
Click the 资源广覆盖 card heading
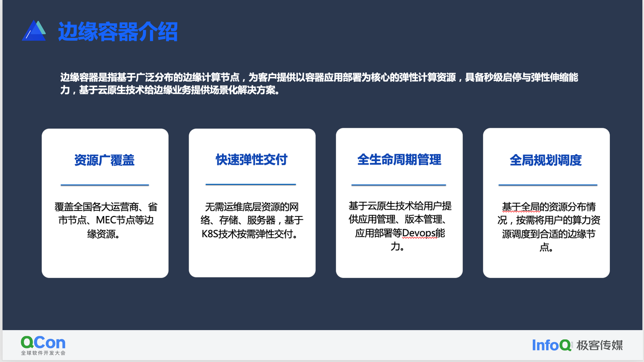[105, 160]
